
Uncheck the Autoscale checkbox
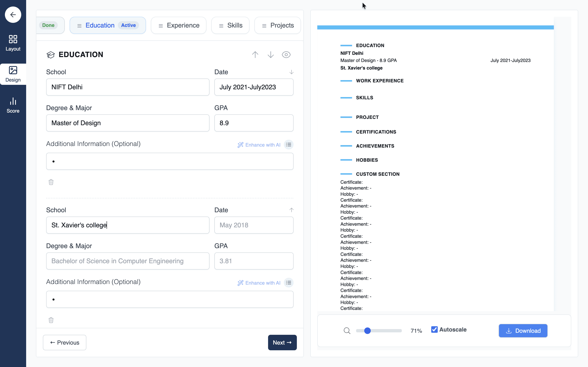[x=434, y=330]
